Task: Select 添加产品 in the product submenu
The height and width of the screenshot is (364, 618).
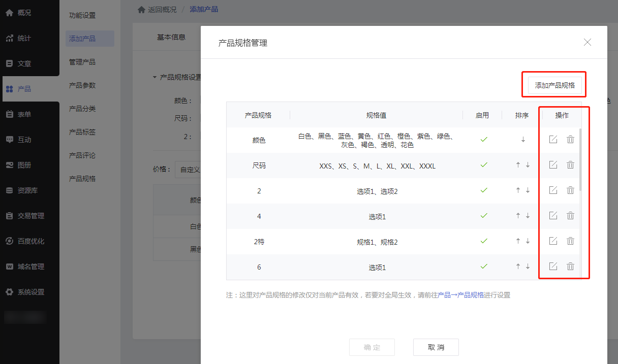Action: pyautogui.click(x=89, y=39)
